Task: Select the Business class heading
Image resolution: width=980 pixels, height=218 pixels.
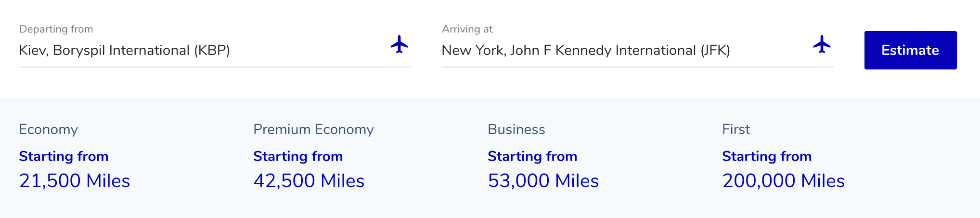Action: pyautogui.click(x=516, y=129)
